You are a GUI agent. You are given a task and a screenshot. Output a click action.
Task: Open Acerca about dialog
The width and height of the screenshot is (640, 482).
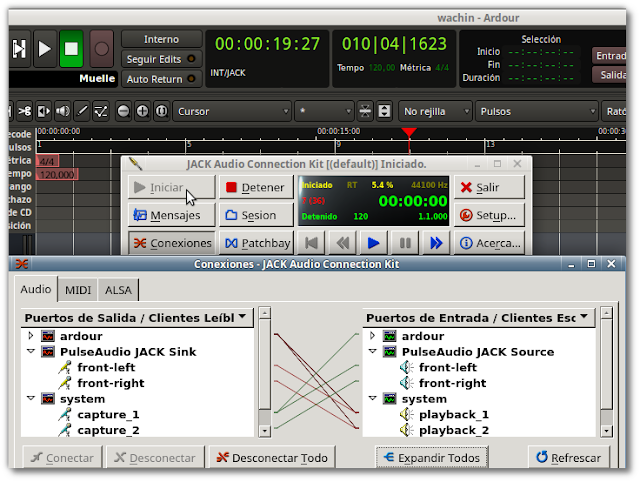(489, 243)
